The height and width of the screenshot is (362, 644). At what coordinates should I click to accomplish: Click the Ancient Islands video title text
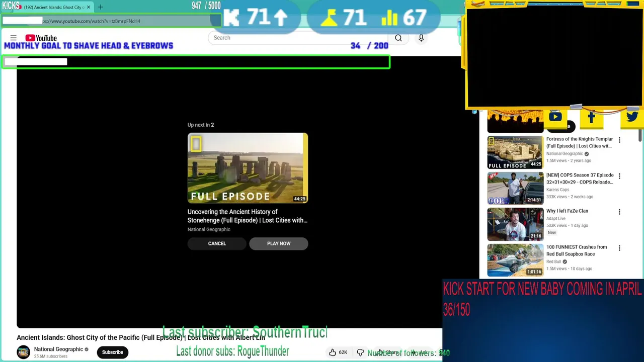tap(141, 337)
